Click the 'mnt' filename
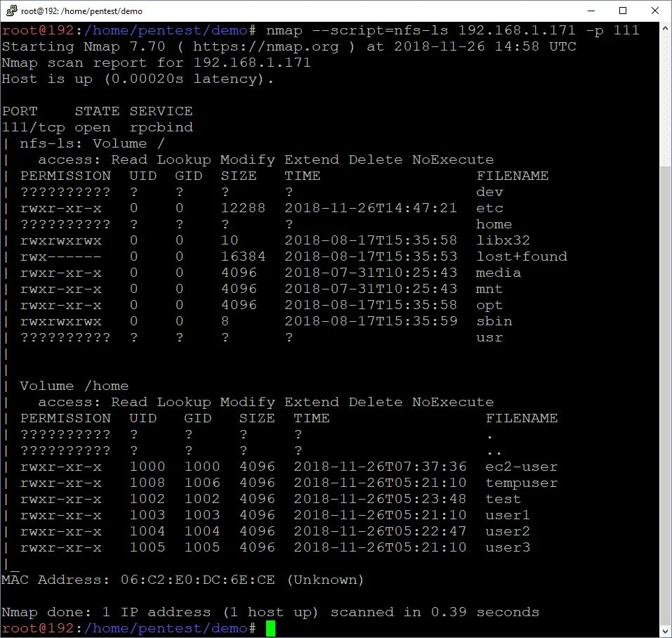Image resolution: width=672 pixels, height=638 pixels. [489, 289]
